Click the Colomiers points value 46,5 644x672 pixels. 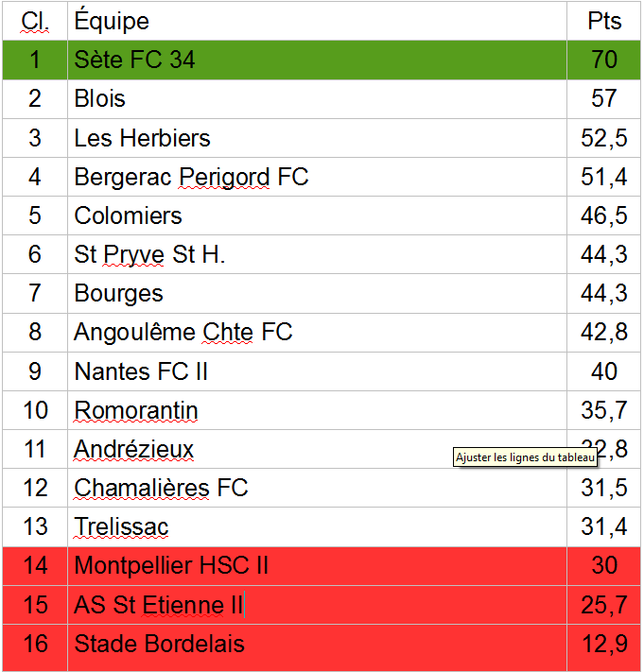(x=603, y=215)
